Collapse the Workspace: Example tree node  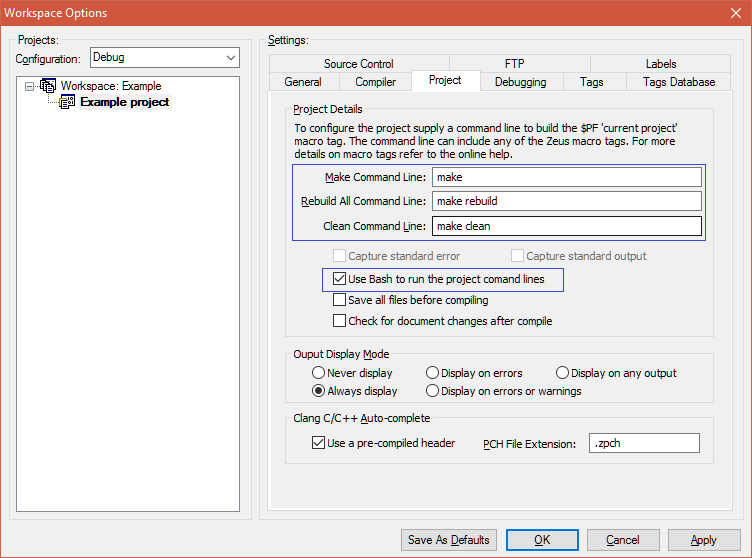click(x=29, y=86)
